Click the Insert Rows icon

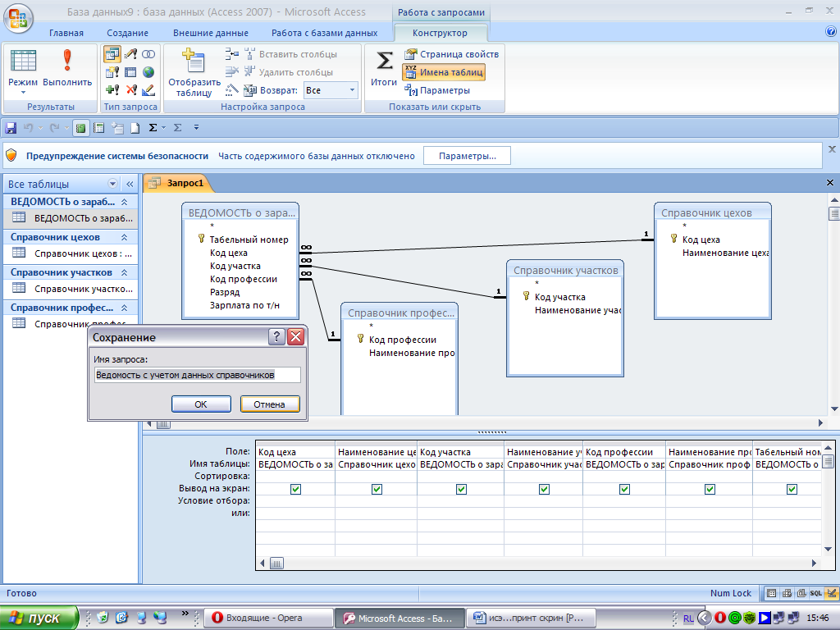click(231, 53)
